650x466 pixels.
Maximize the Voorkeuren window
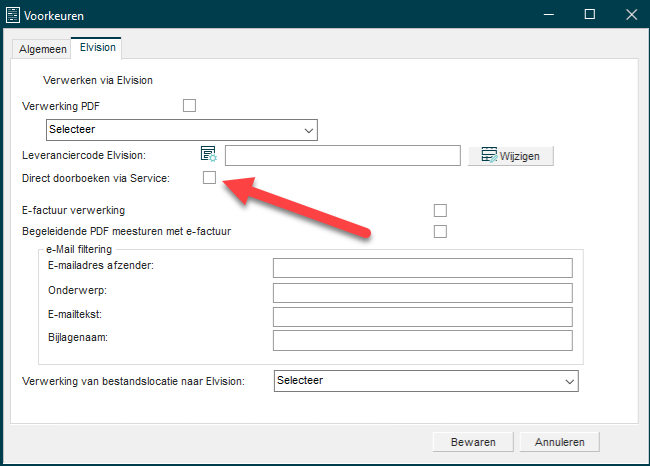pyautogui.click(x=589, y=16)
